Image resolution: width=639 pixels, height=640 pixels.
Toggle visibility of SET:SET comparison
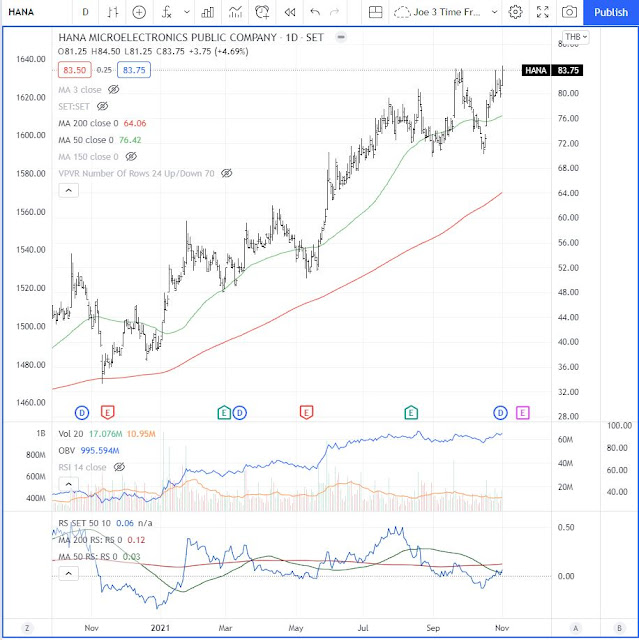point(102,107)
